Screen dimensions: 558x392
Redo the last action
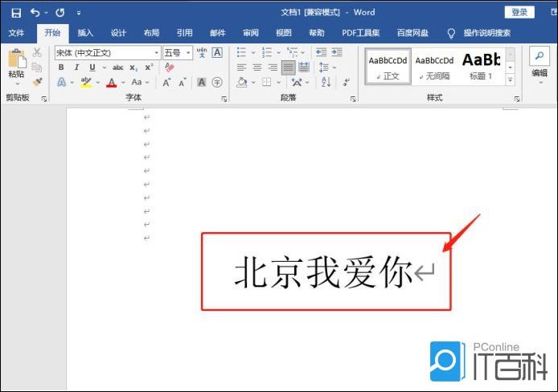pyautogui.click(x=60, y=13)
